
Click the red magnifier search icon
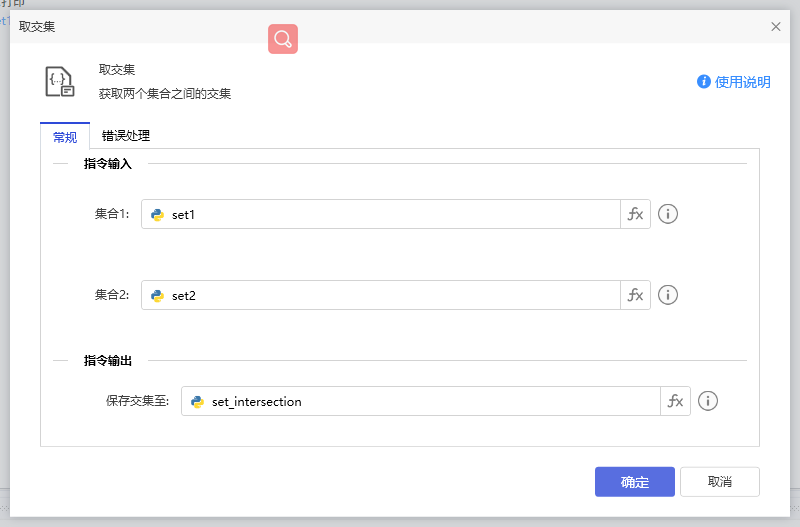(283, 39)
